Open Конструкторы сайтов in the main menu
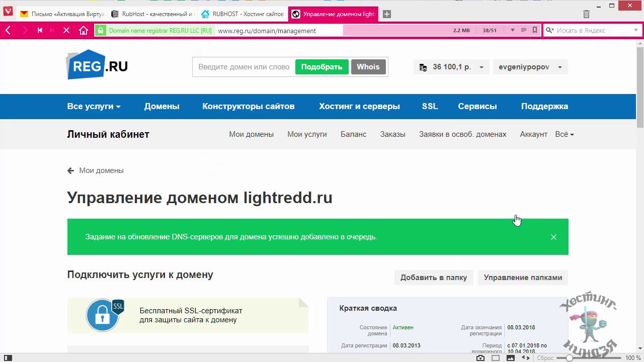Screen dimensions: 644x362 249,106
